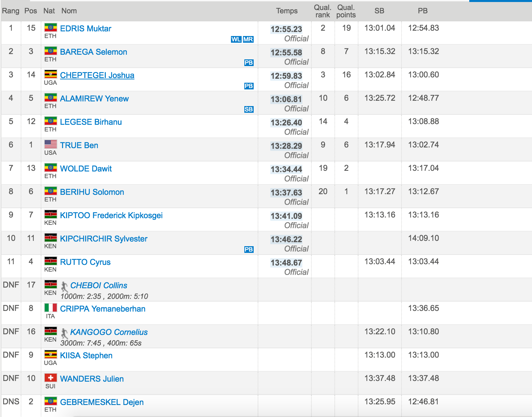
Task: Click the SB column header
Action: coord(379,11)
